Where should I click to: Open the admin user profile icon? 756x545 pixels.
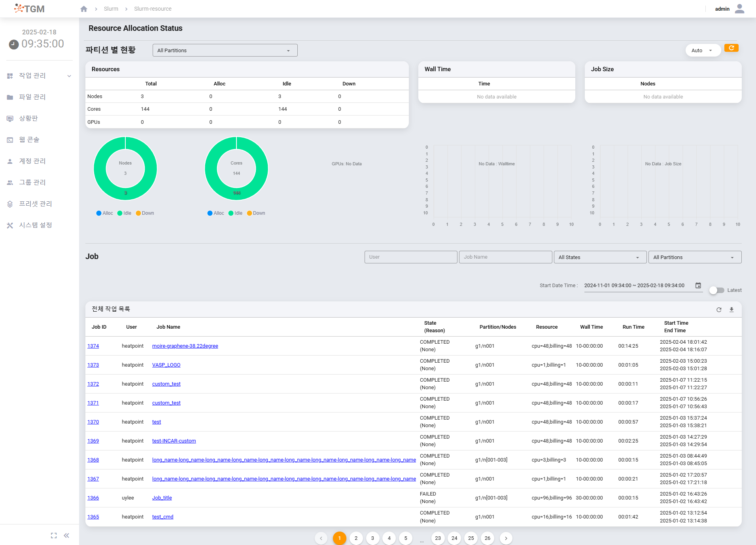pyautogui.click(x=739, y=9)
